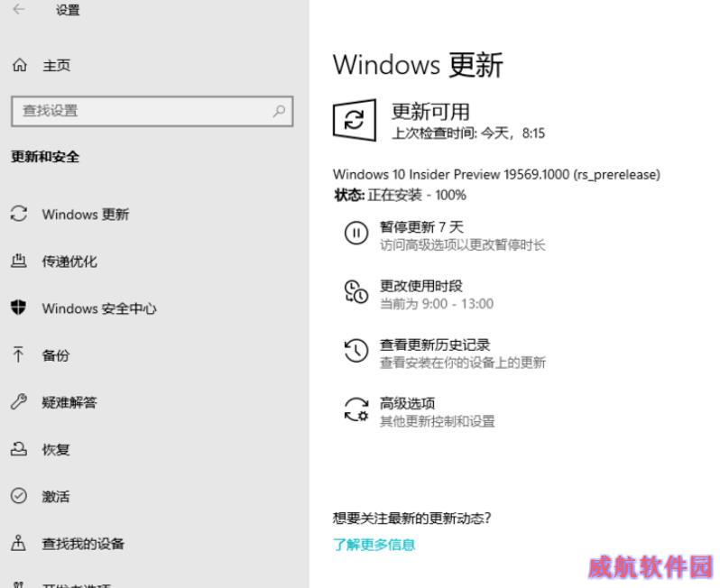Click the large update refresh icon by 更新可用
This screenshot has height=588, width=720.
[355, 120]
